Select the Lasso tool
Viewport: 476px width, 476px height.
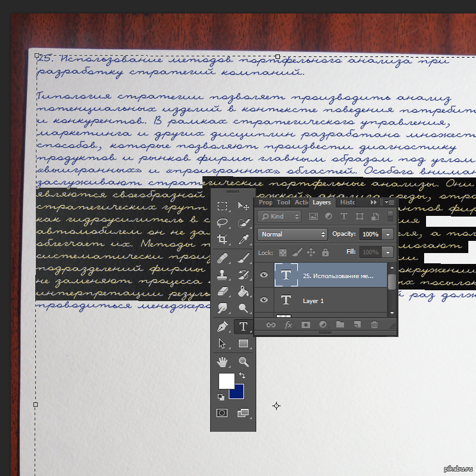pos(222,223)
